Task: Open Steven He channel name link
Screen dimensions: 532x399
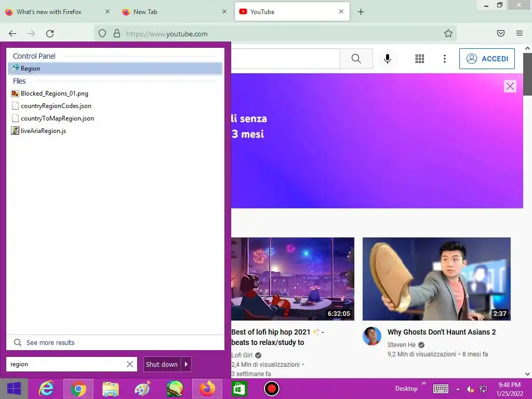Action: 402,345
